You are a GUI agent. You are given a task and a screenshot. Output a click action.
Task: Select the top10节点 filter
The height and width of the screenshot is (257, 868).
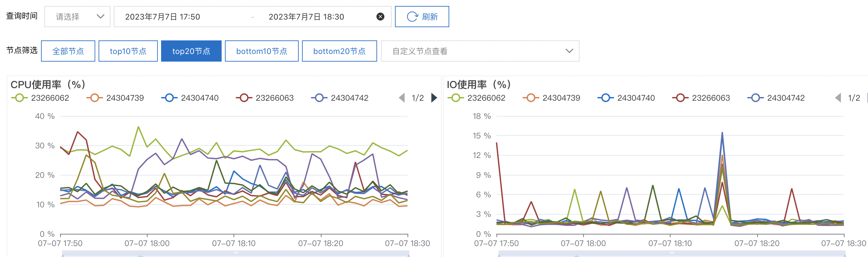pyautogui.click(x=128, y=51)
